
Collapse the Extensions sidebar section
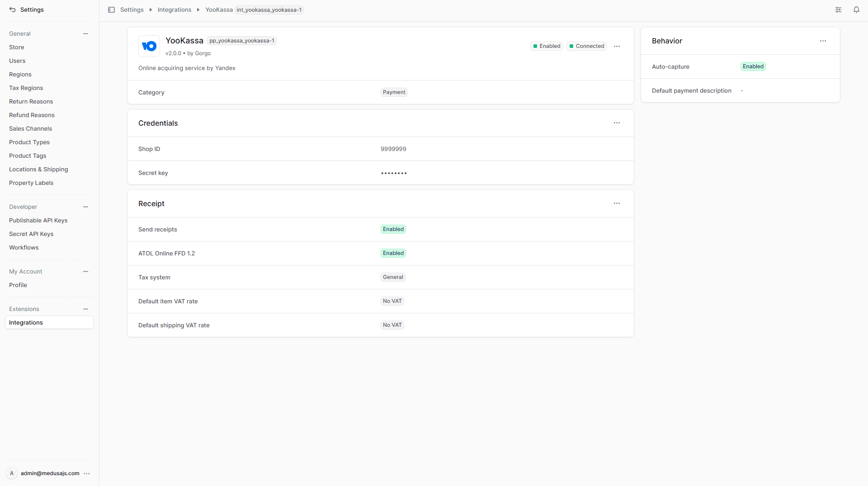click(x=85, y=309)
